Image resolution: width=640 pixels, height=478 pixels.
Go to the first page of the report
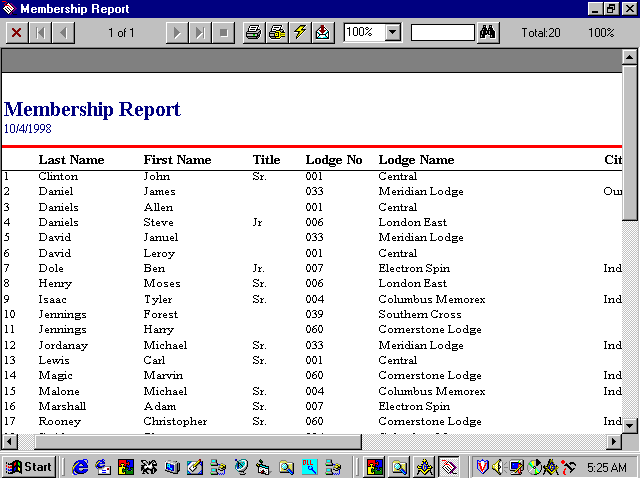pos(41,33)
